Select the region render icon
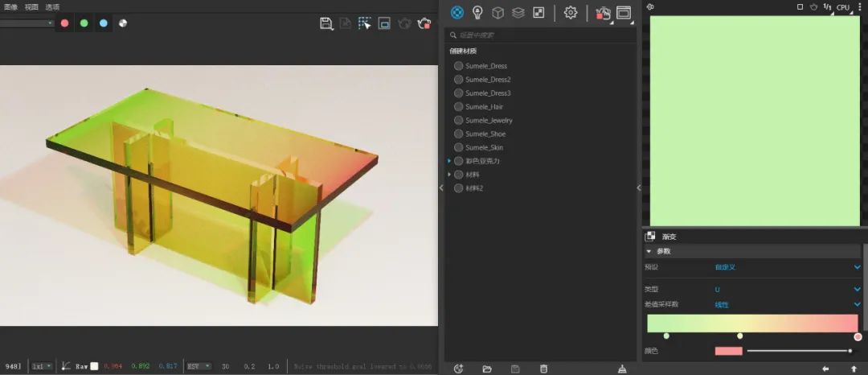 (x=364, y=23)
